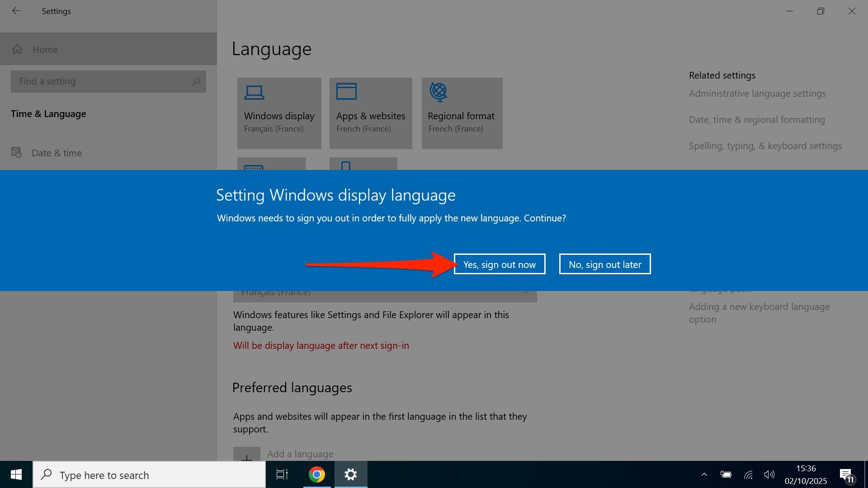Open Spelling, typing, & keyboard settings link
The image size is (868, 488).
coord(765,146)
